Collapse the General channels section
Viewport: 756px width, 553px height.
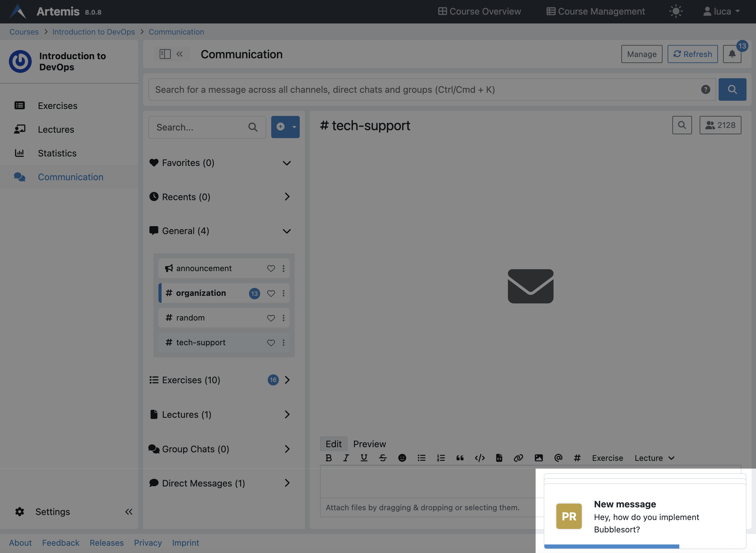tap(286, 231)
